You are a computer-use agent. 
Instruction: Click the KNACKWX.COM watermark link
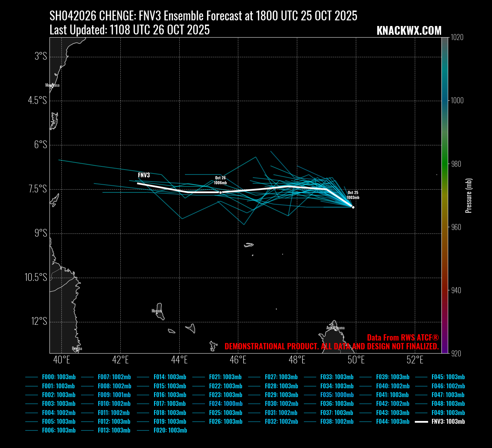(x=409, y=31)
